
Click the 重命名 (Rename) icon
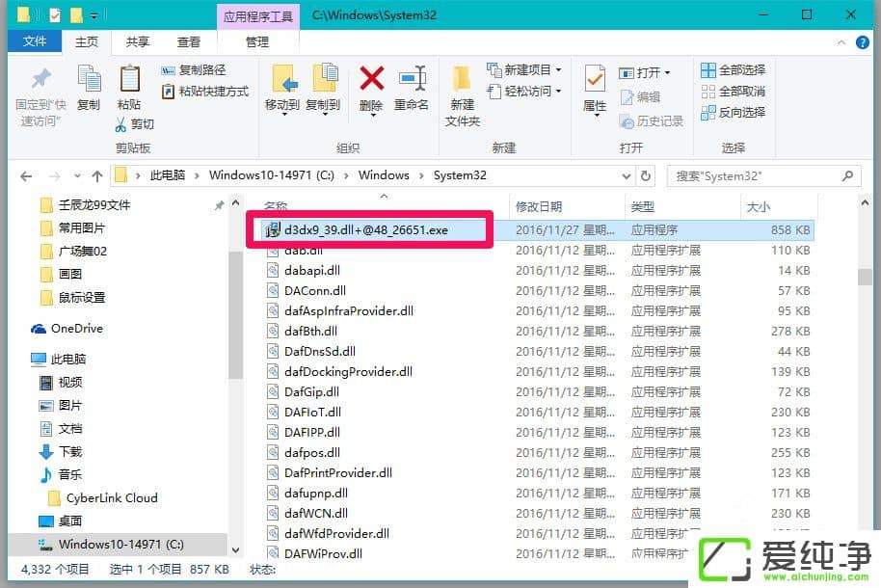pos(413,79)
